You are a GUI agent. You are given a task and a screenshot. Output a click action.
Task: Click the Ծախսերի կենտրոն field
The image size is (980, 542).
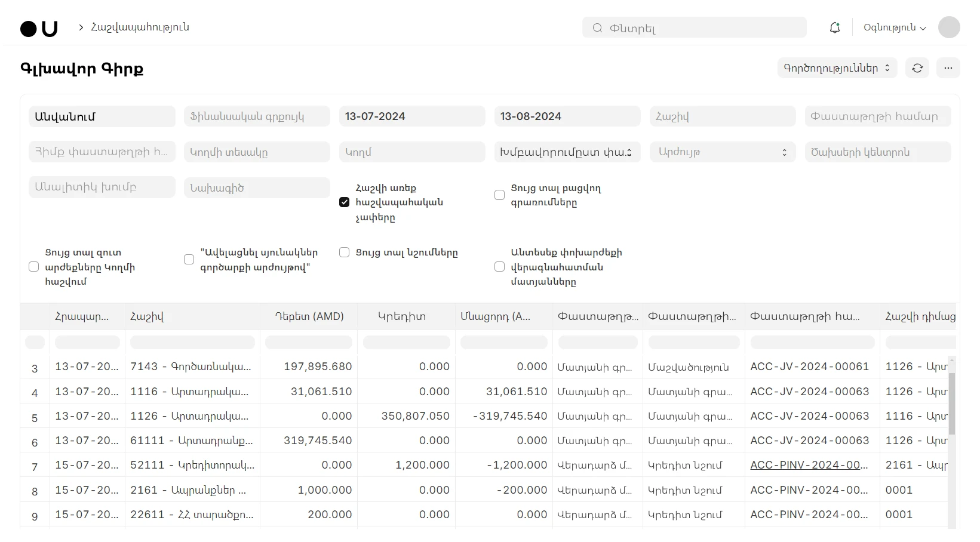[x=878, y=152]
